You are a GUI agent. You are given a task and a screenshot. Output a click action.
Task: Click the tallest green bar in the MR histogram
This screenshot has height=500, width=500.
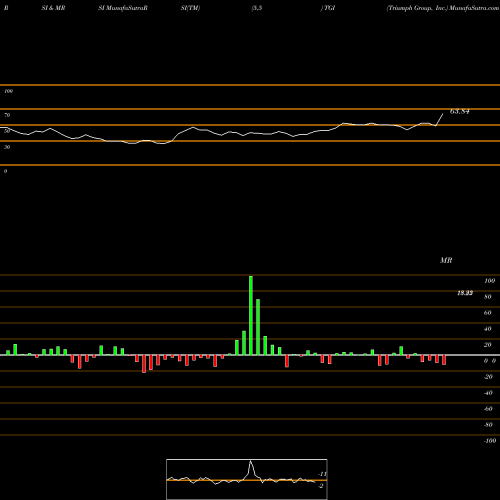click(x=251, y=315)
